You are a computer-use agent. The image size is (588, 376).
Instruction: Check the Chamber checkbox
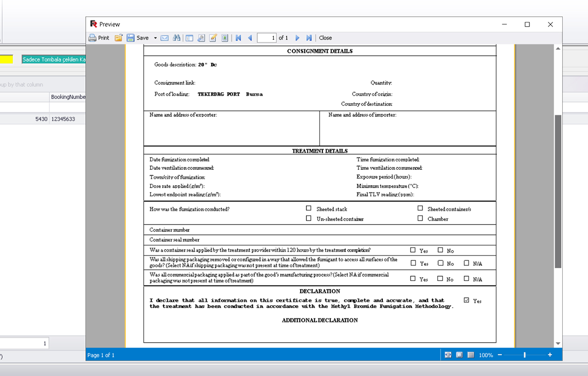[420, 218]
